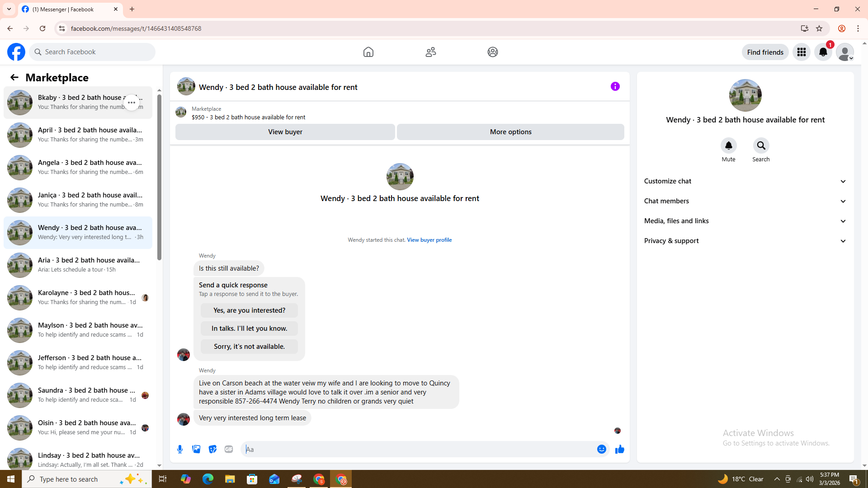The height and width of the screenshot is (488, 868).
Task: Go to Facebook Home tab
Action: [368, 52]
